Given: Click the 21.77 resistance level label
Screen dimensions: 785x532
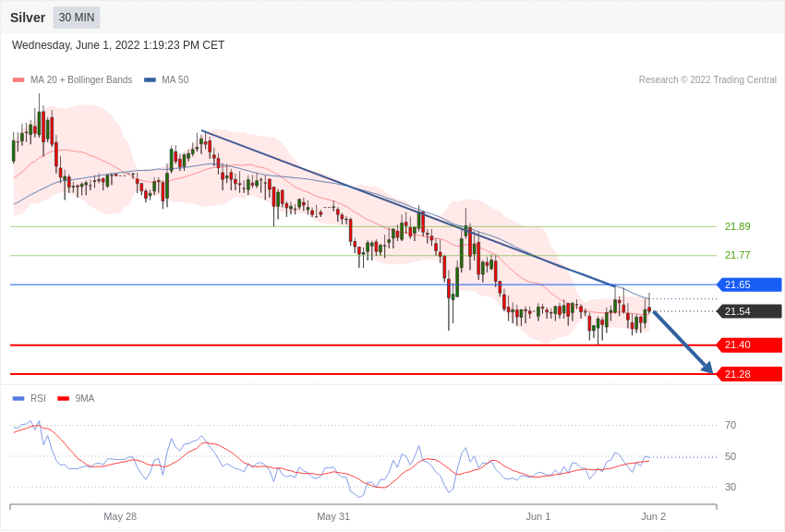Looking at the screenshot, I should (738, 255).
